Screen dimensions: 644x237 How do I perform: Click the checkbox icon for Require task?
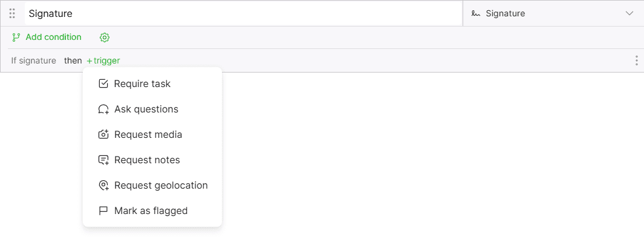pyautogui.click(x=103, y=84)
